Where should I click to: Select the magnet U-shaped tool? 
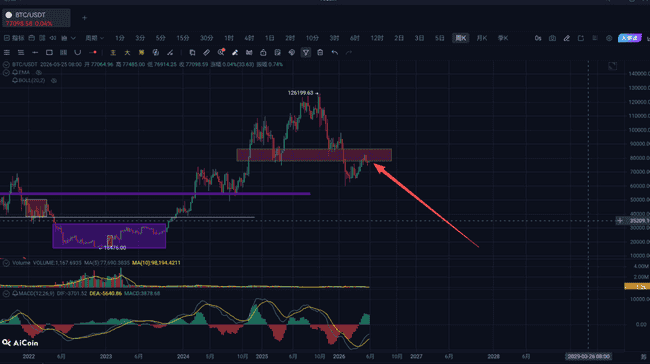(78, 53)
